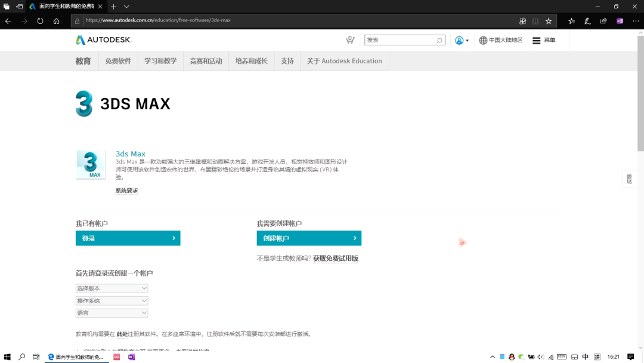
Task: Open the 菜单 hamburger menu
Action: click(544, 40)
